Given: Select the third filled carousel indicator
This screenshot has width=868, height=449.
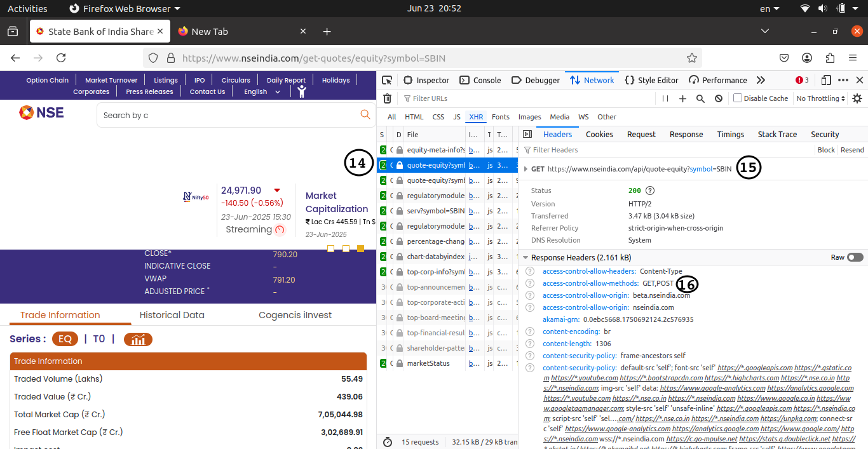Looking at the screenshot, I should (361, 248).
